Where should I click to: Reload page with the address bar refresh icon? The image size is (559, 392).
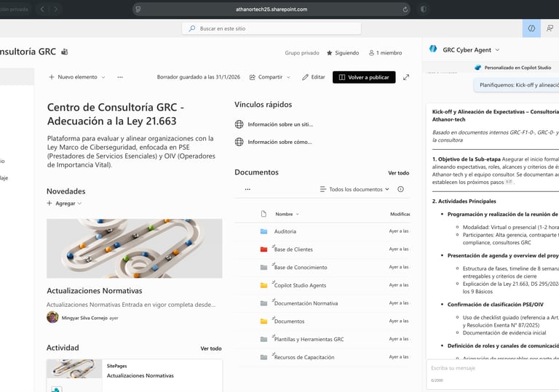[405, 9]
